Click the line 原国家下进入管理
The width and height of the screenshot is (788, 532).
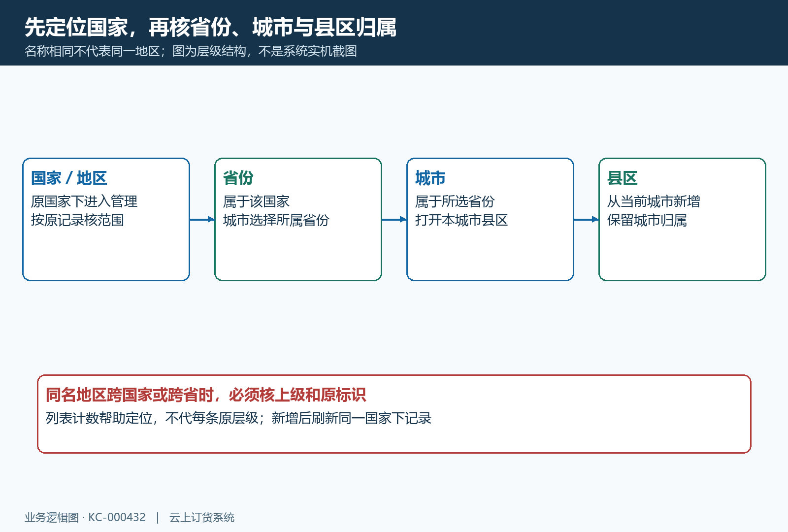point(84,201)
